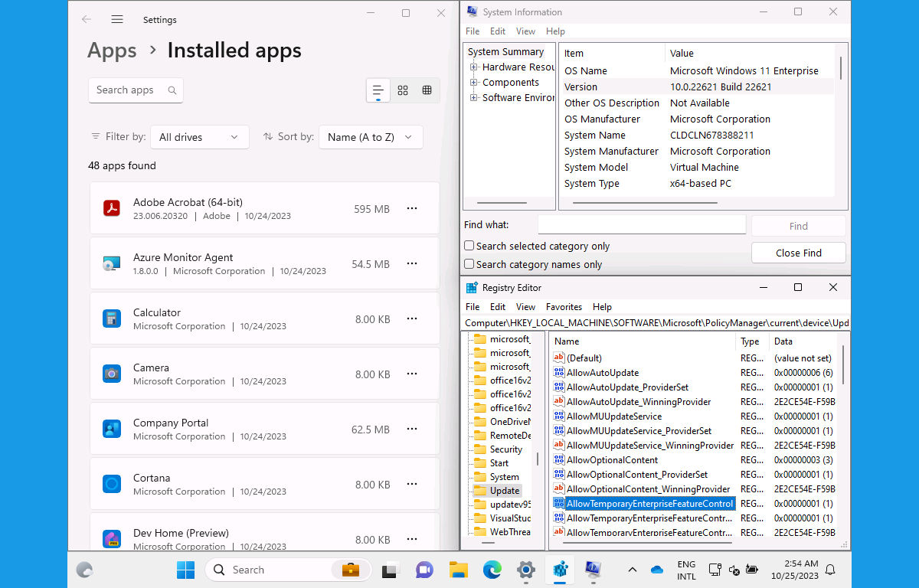Click the Find what input field
The image size is (919, 588).
[x=642, y=224]
